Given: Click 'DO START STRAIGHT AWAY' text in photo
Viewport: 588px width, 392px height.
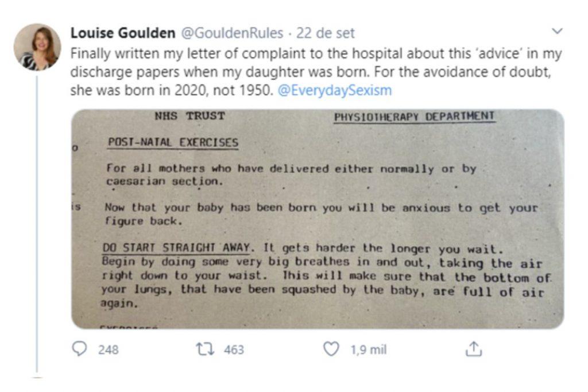Looking at the screenshot, I should (177, 248).
